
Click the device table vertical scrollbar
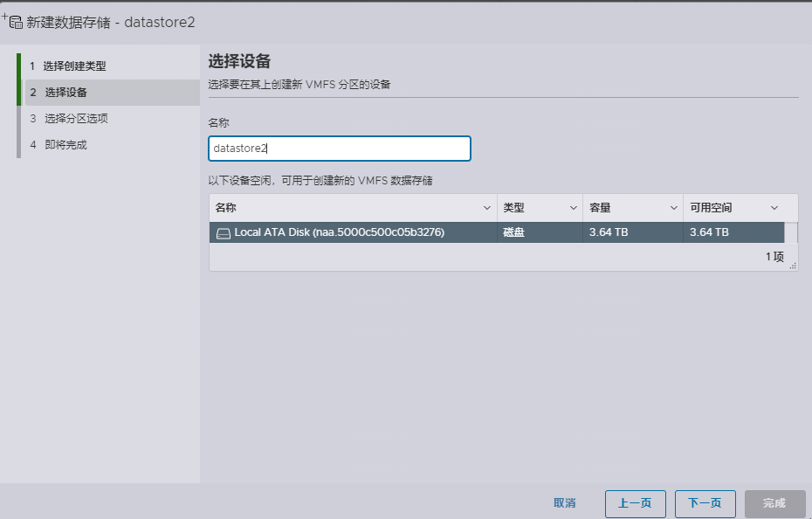[791, 232]
